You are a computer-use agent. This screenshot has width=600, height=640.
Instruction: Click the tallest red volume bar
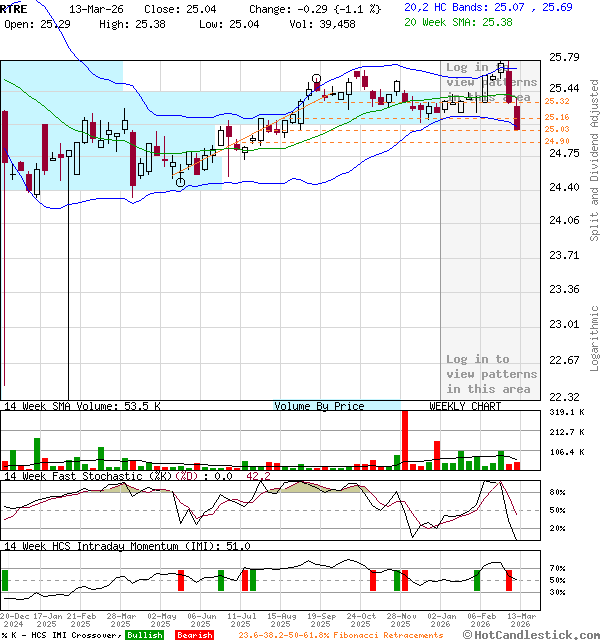click(x=405, y=439)
